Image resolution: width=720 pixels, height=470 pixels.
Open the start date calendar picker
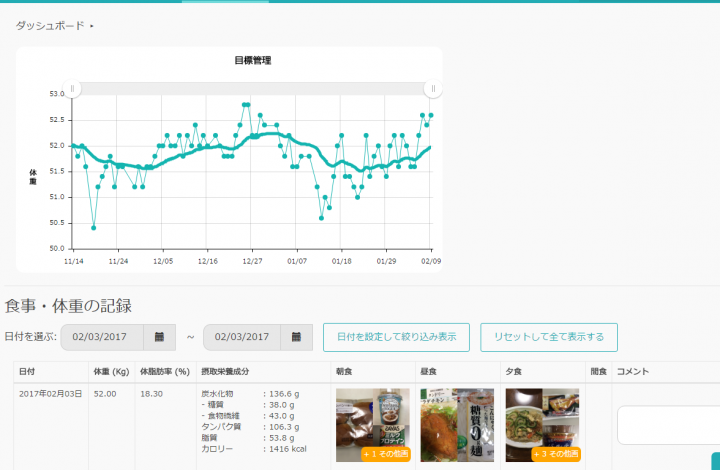click(x=159, y=337)
